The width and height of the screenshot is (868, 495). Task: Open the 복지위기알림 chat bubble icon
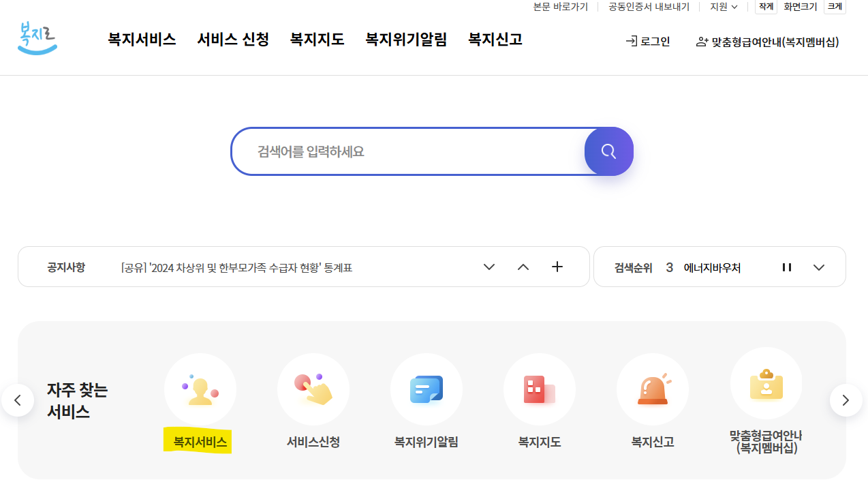click(x=427, y=389)
